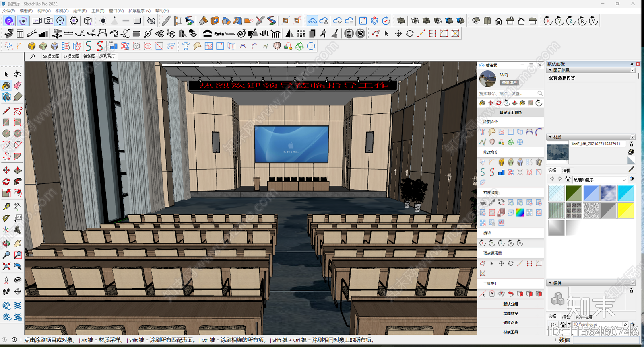Switch to the 多功能厅 scene tab

tap(107, 56)
